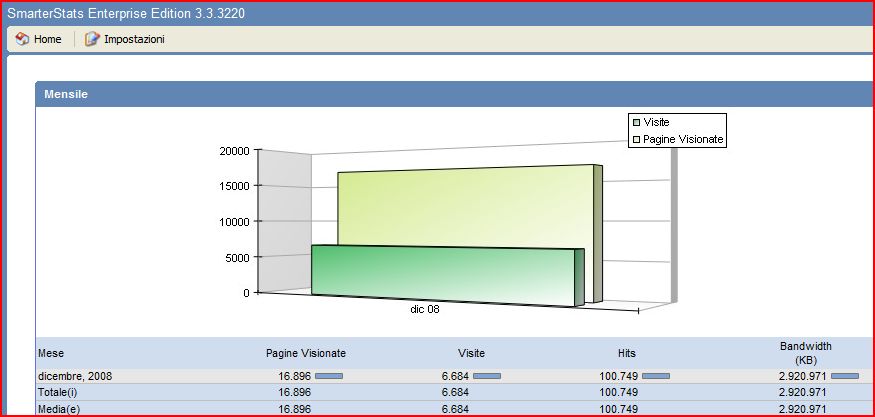Image resolution: width=875 pixels, height=417 pixels.
Task: Click the Totale(i) row label
Action: [x=57, y=392]
